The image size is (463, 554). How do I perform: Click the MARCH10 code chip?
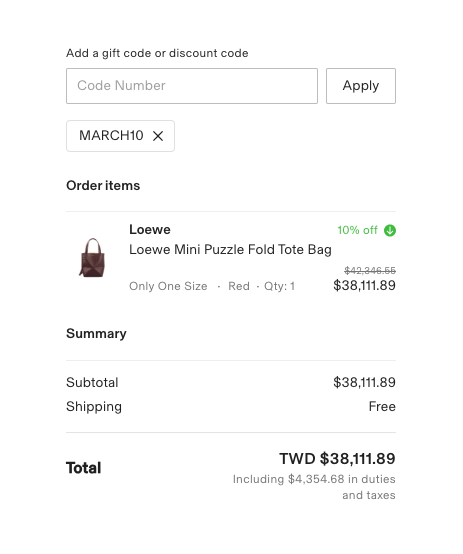click(x=120, y=136)
